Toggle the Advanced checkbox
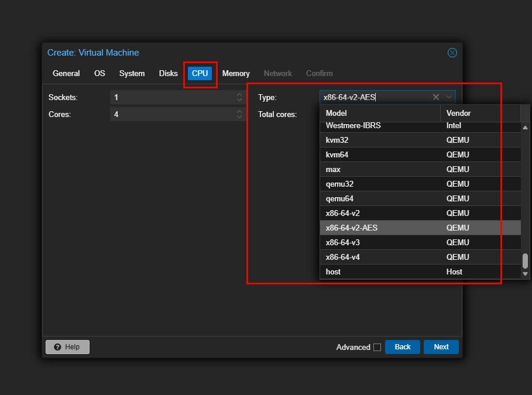This screenshot has width=532, height=395. click(x=377, y=347)
